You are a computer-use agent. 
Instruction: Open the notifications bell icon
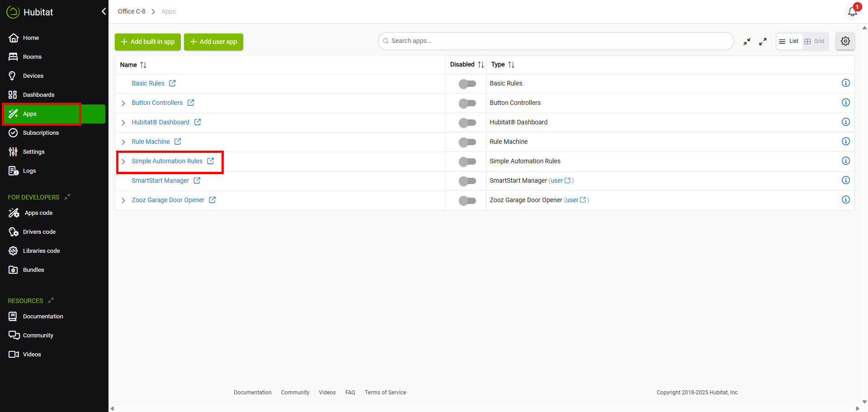[853, 11]
